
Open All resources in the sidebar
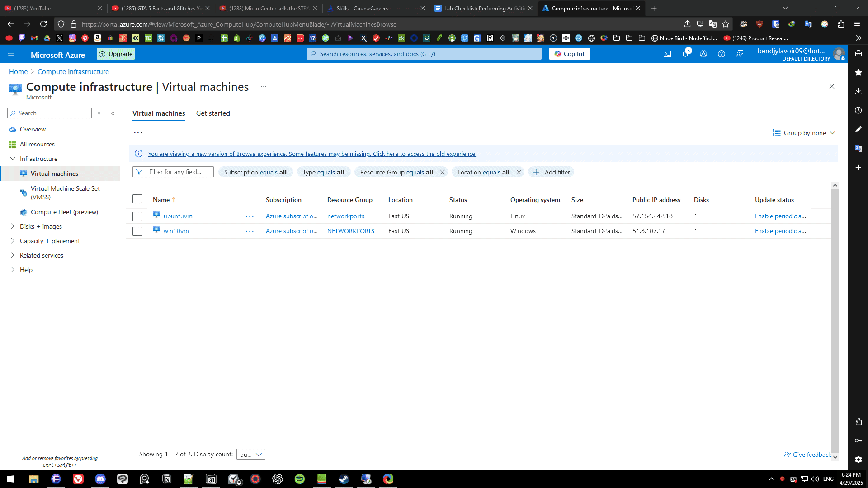pyautogui.click(x=37, y=144)
